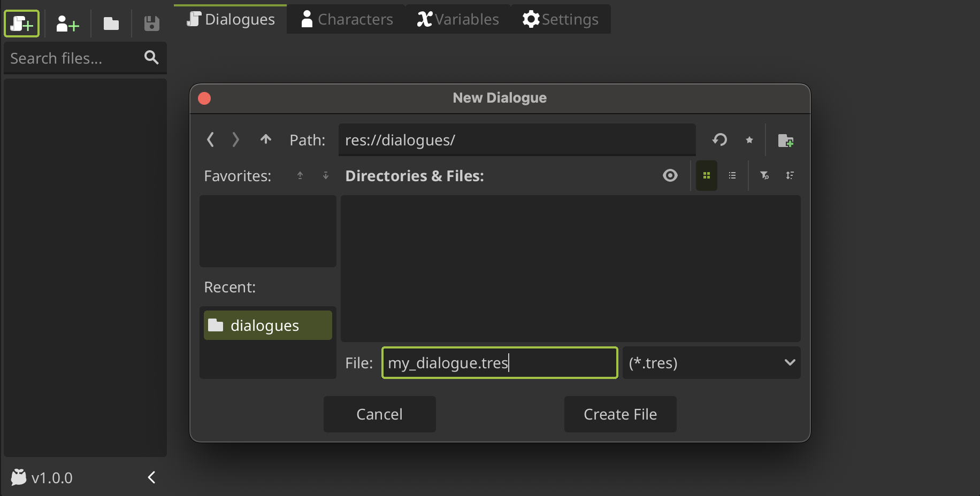The width and height of the screenshot is (980, 496).
Task: Select the Add Character icon
Action: (67, 23)
